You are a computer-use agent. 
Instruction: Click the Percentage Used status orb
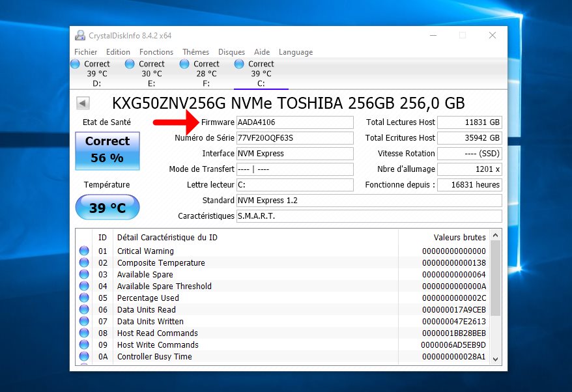[84, 298]
